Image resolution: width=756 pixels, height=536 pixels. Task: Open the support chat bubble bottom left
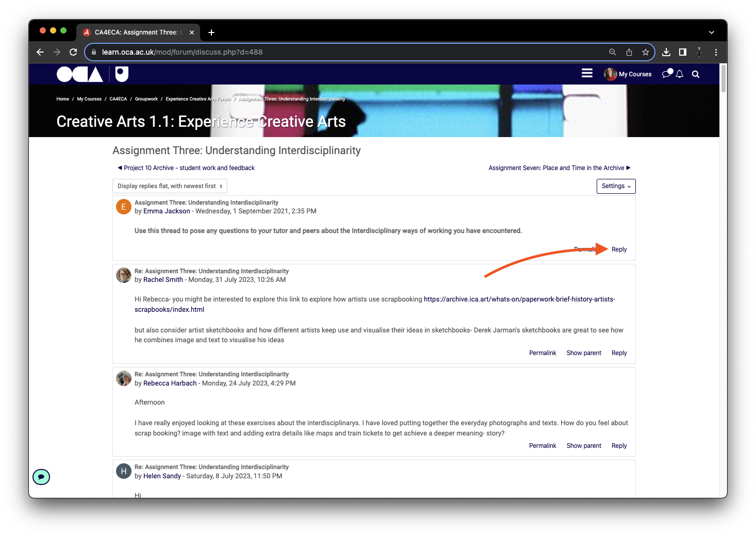[x=41, y=477]
